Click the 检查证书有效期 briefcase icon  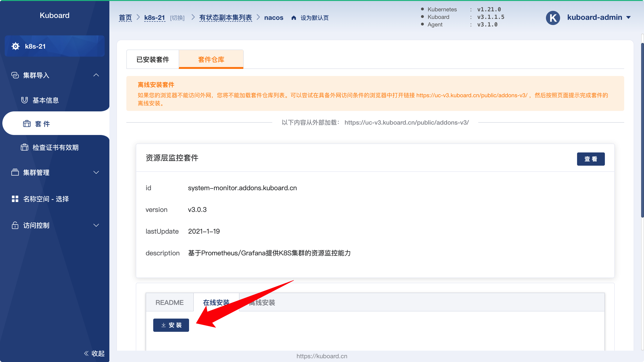(x=25, y=147)
